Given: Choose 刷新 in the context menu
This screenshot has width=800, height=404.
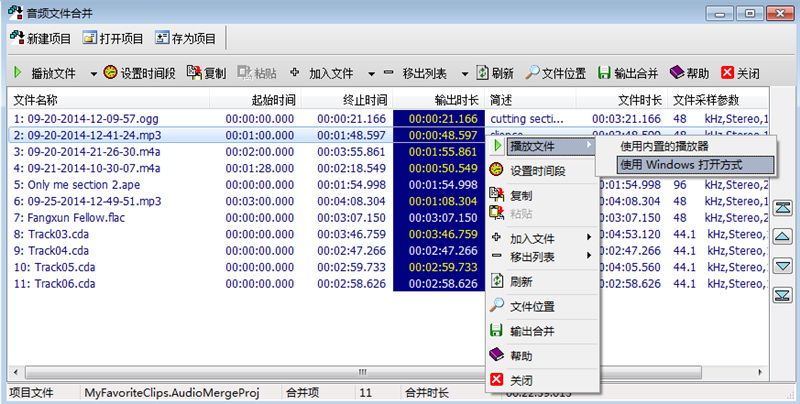Looking at the screenshot, I should click(542, 281).
